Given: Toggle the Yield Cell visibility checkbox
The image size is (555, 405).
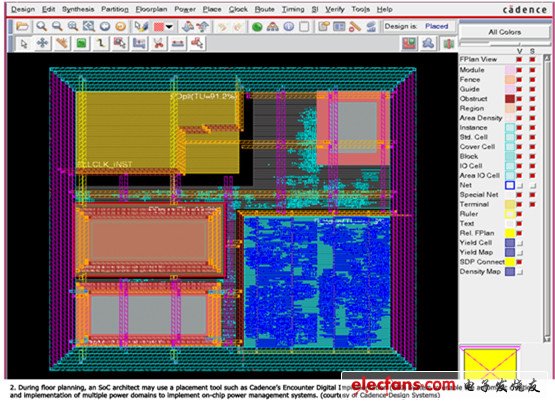Looking at the screenshot, I should pos(520,243).
